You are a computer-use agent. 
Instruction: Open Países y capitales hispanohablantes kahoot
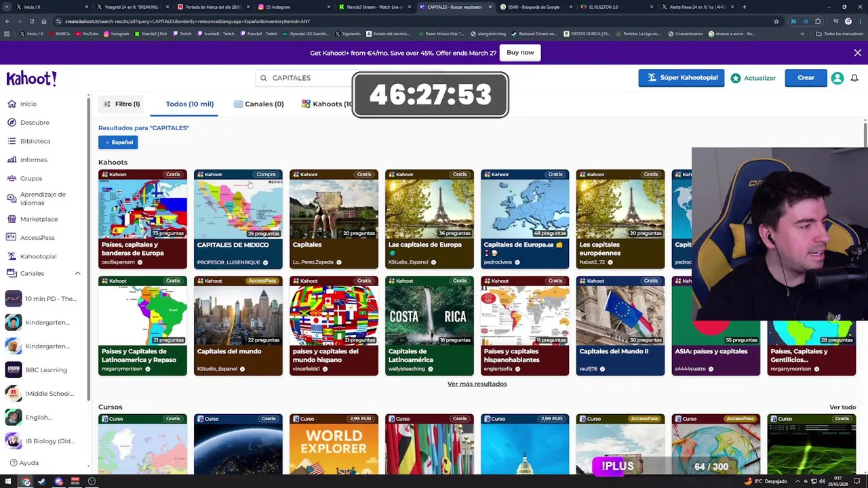pyautogui.click(x=525, y=326)
